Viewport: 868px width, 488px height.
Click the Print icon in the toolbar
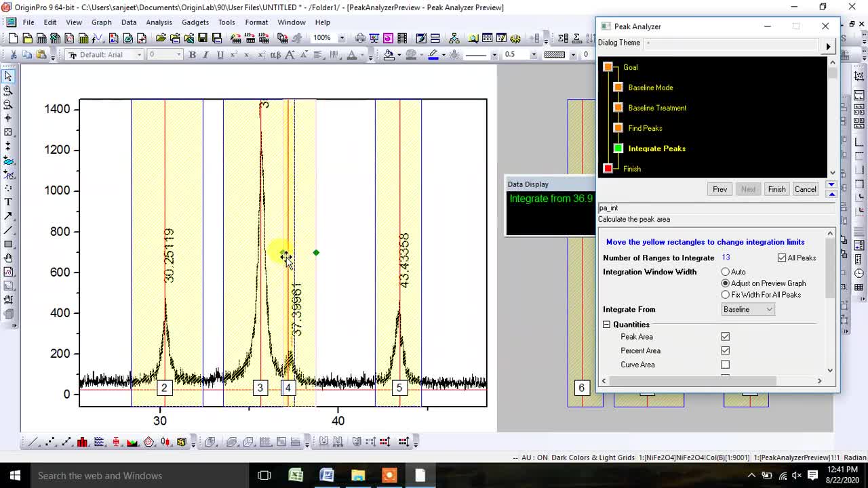(x=360, y=38)
